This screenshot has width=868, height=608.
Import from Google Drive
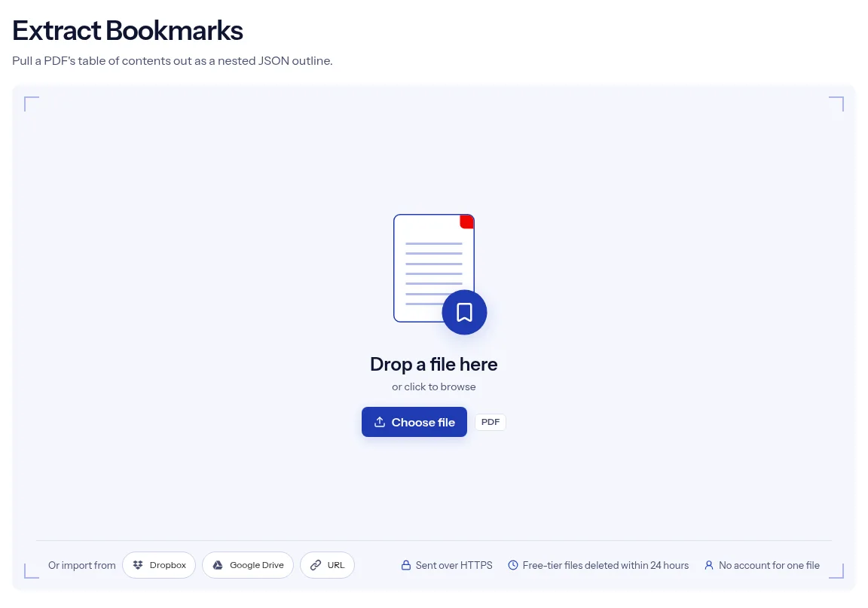[x=247, y=565]
